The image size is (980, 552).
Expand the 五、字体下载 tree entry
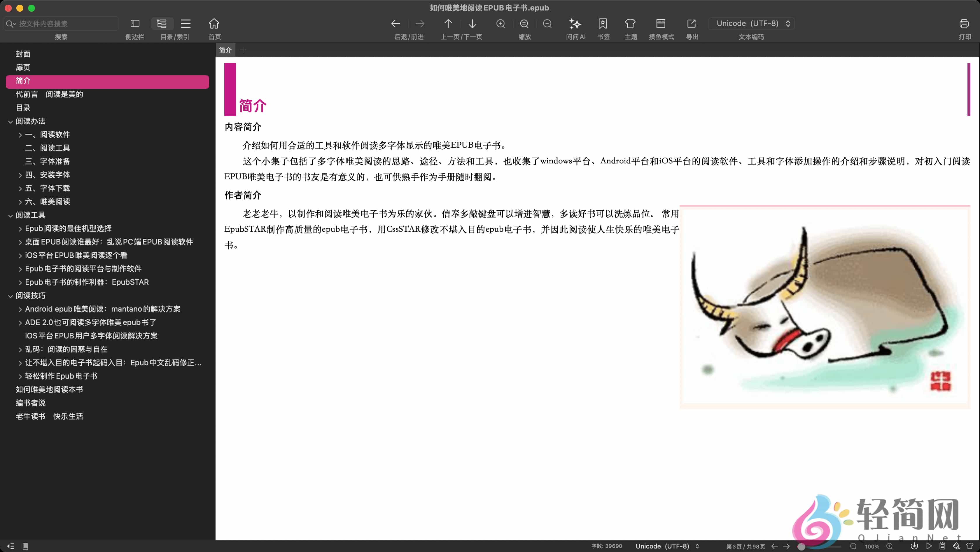[20, 188]
